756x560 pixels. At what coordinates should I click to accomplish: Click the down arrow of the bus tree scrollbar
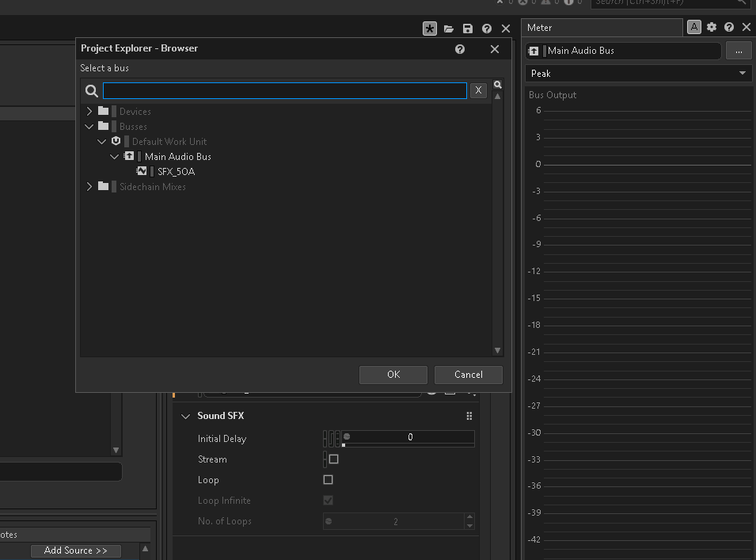[x=498, y=351]
